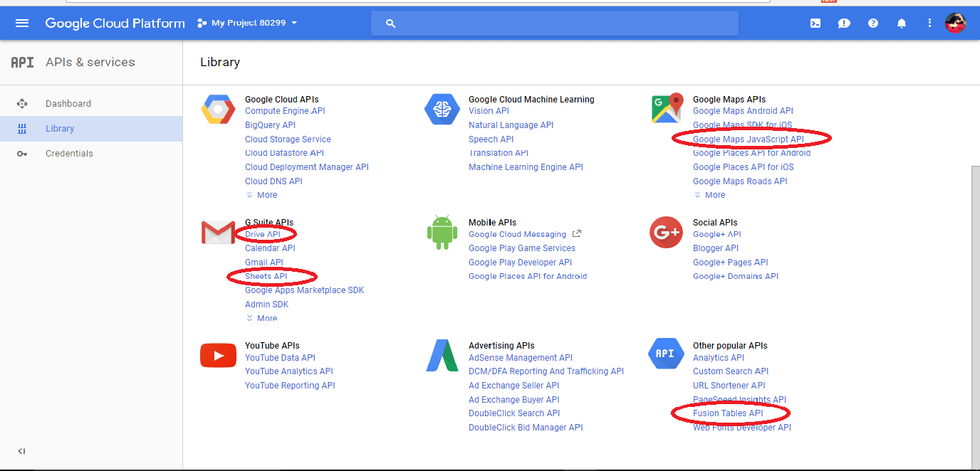Open Natural Language API link
The width and height of the screenshot is (980, 471).
[511, 125]
